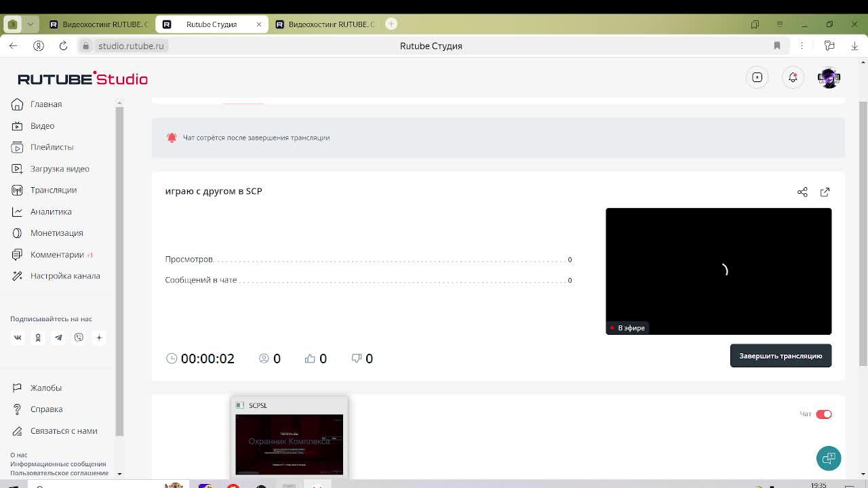Click the 00:00:02 stream duration
868x488 pixels.
click(208, 359)
